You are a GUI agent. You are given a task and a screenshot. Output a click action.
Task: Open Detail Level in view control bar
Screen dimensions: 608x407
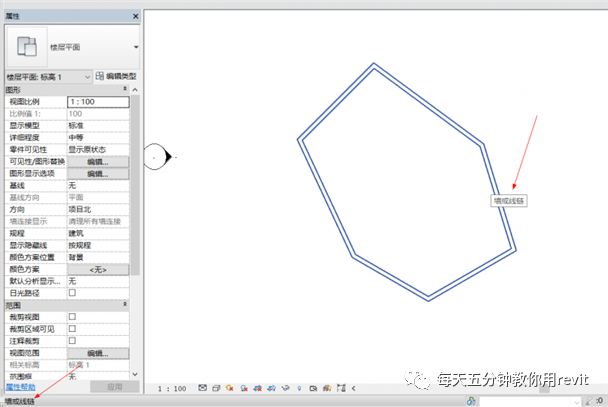202,388
